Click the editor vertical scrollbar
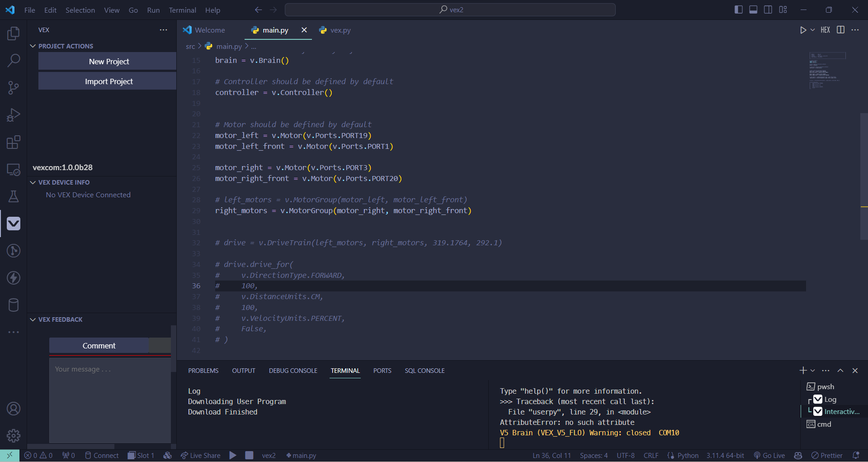 point(864,176)
